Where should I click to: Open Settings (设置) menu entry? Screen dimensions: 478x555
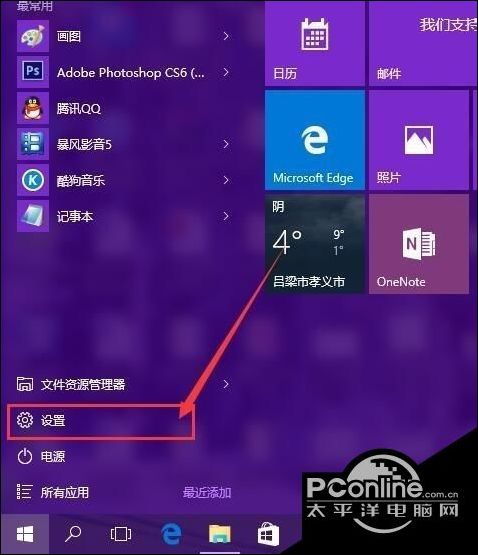pos(101,421)
